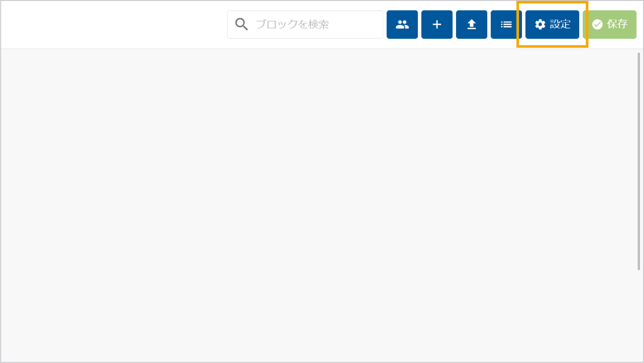Click the vertical scrollbar on right
The image size is (644, 363).
pyautogui.click(x=639, y=161)
